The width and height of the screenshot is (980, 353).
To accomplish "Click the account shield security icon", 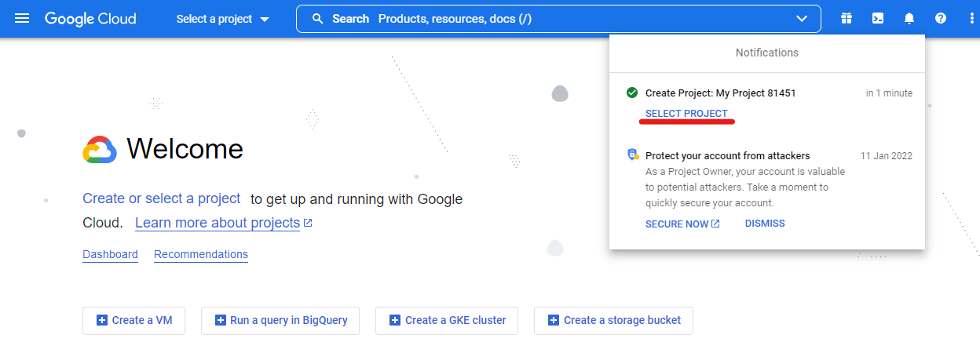I will (632, 155).
